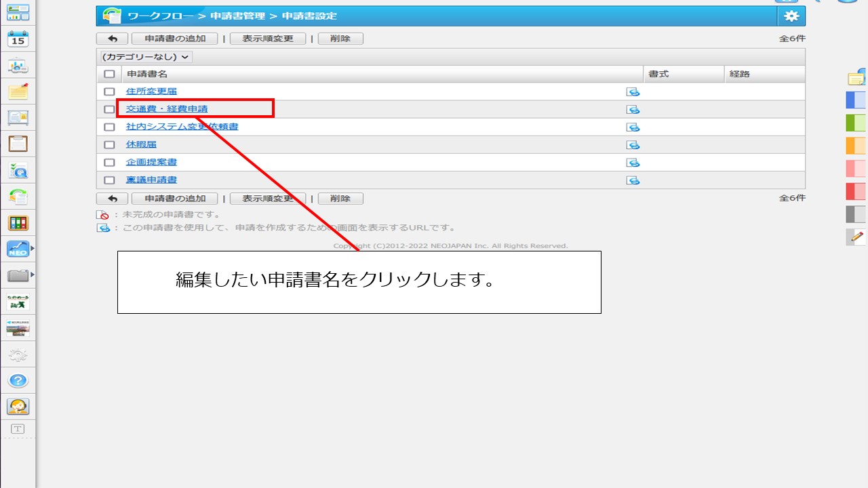Screen dimensions: 868x488
Task: Open the 交通費・経費申請 link
Action: [167, 109]
